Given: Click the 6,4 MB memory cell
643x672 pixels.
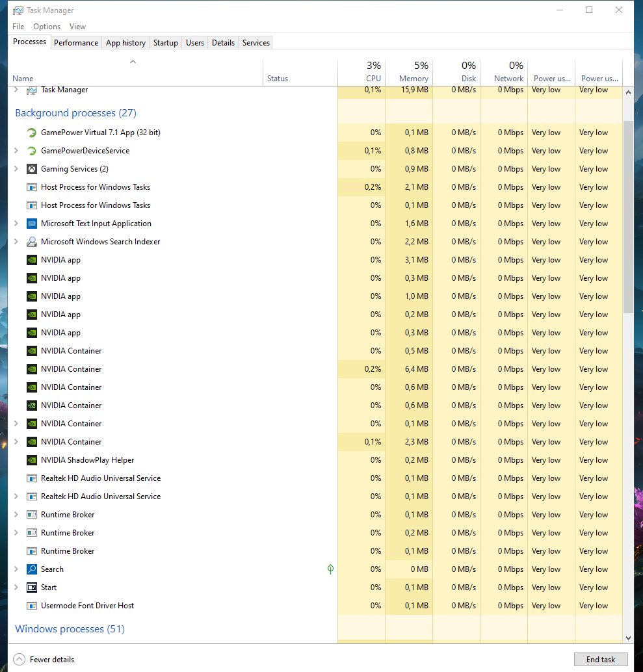Looking at the screenshot, I should (x=409, y=369).
